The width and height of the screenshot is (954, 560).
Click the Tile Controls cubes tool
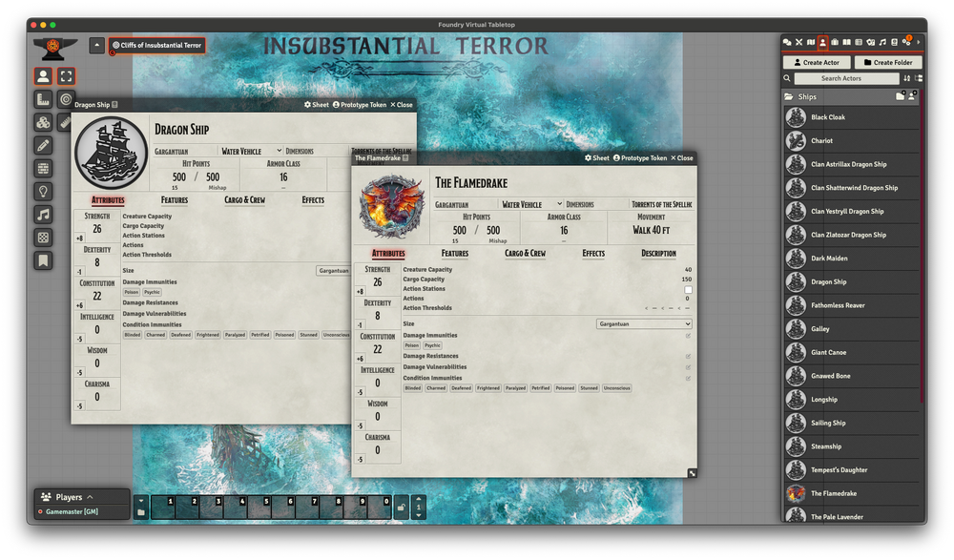coord(43,122)
